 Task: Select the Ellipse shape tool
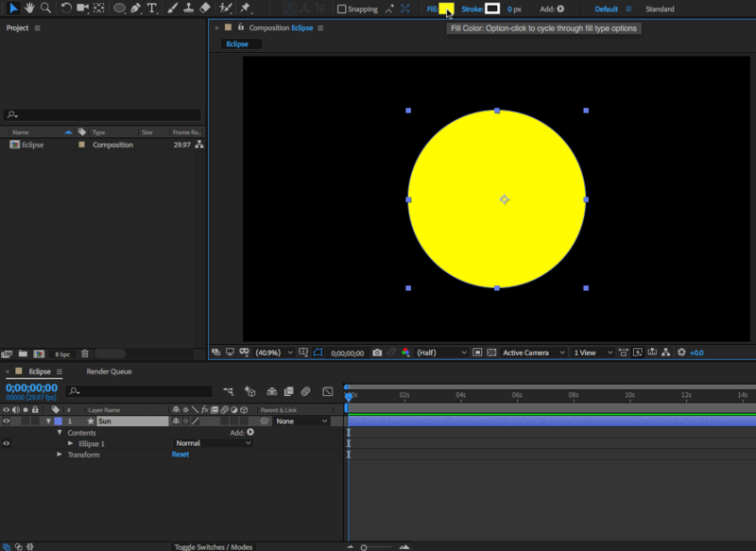[x=120, y=9]
